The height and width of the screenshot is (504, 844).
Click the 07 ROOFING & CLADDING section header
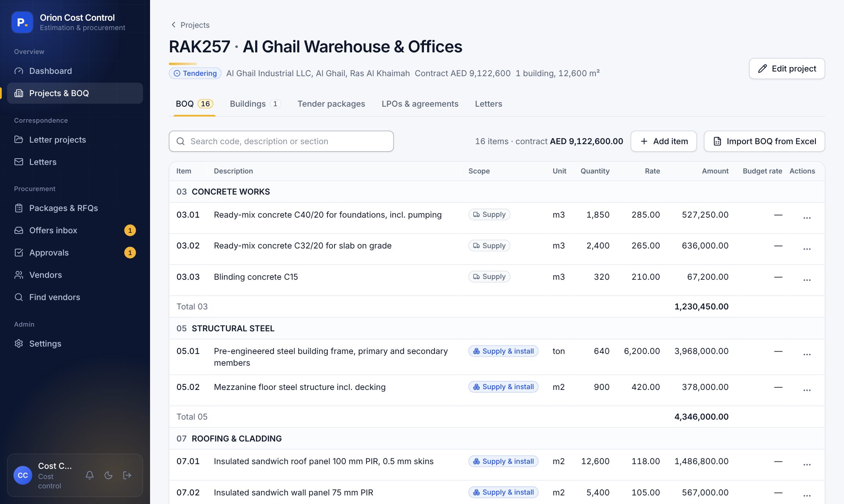point(497,438)
